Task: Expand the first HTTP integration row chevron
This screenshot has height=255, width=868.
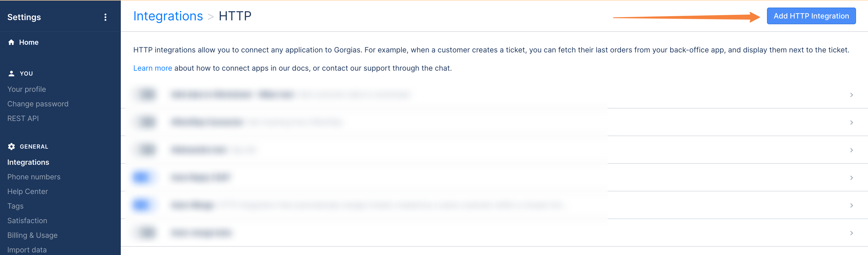Action: (x=852, y=95)
